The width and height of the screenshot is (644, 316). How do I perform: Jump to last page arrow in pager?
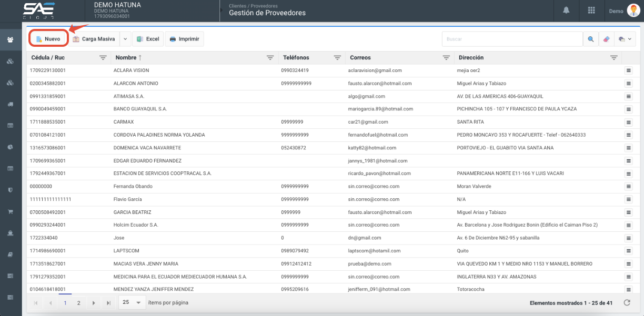pos(108,303)
